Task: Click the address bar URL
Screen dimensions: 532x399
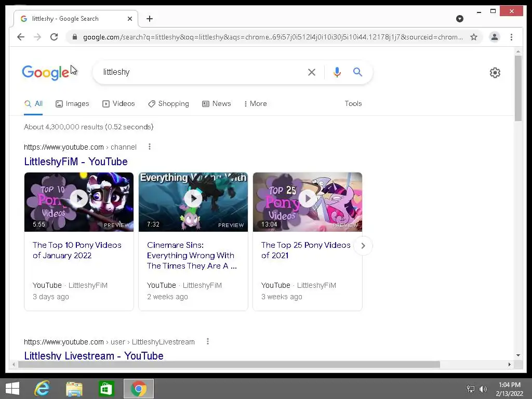Action: (x=272, y=37)
